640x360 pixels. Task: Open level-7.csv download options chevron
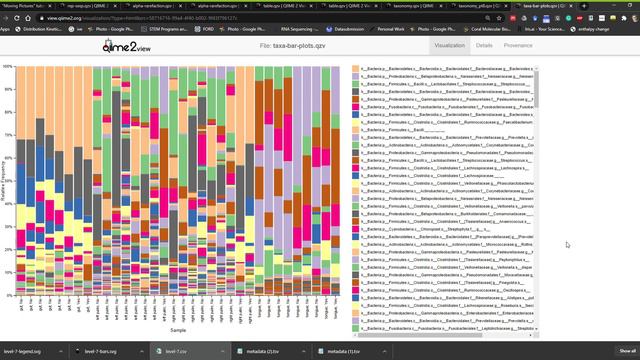coord(222,351)
